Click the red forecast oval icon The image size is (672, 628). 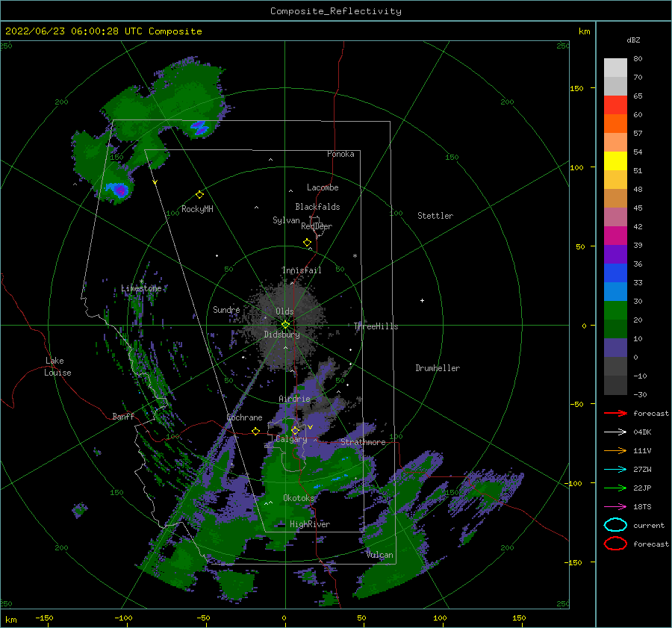pyautogui.click(x=615, y=544)
